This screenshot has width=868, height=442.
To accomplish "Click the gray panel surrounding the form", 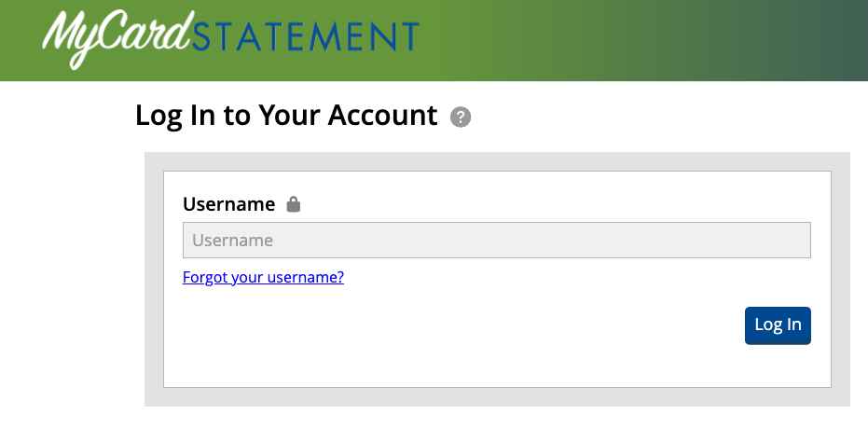I will click(154, 280).
